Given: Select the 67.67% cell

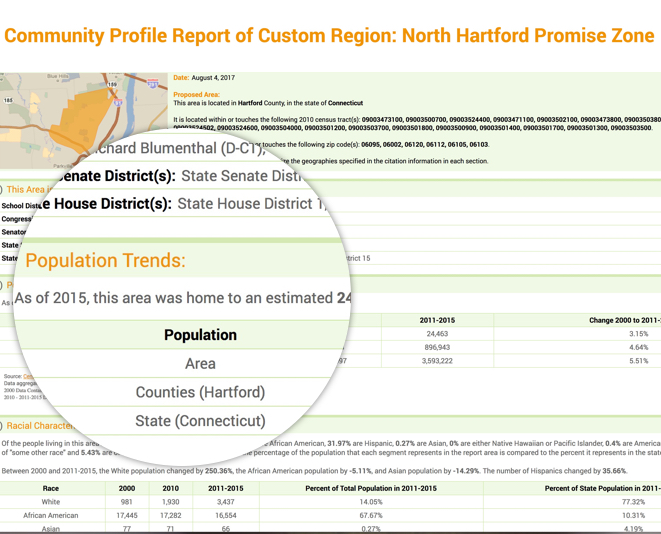Looking at the screenshot, I should pyautogui.click(x=371, y=515).
